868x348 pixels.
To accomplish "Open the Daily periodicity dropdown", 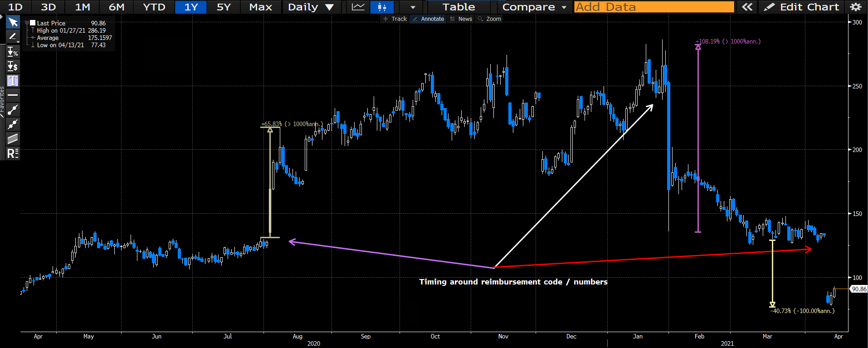I will click(x=311, y=7).
